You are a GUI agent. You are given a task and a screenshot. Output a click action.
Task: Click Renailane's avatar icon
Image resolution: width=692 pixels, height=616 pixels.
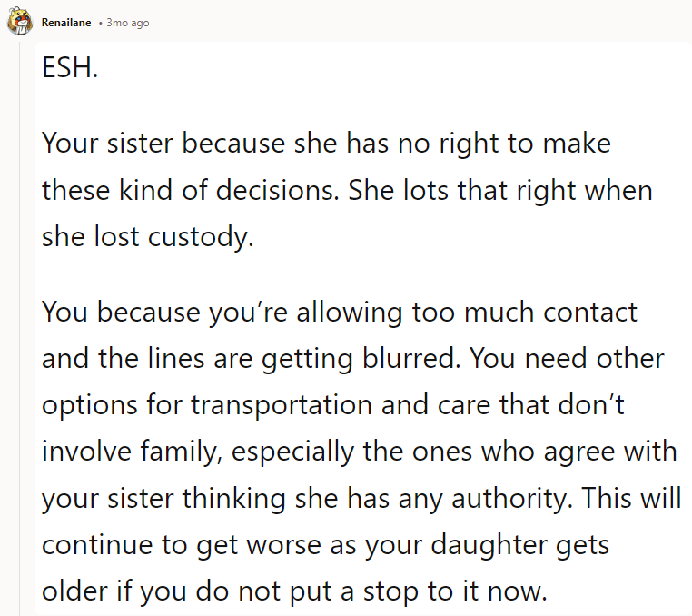pos(20,21)
